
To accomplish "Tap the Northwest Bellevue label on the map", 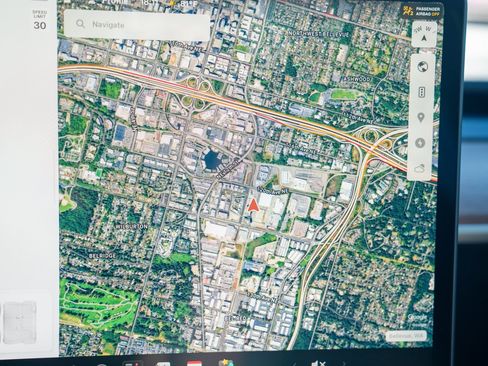I will click(318, 34).
